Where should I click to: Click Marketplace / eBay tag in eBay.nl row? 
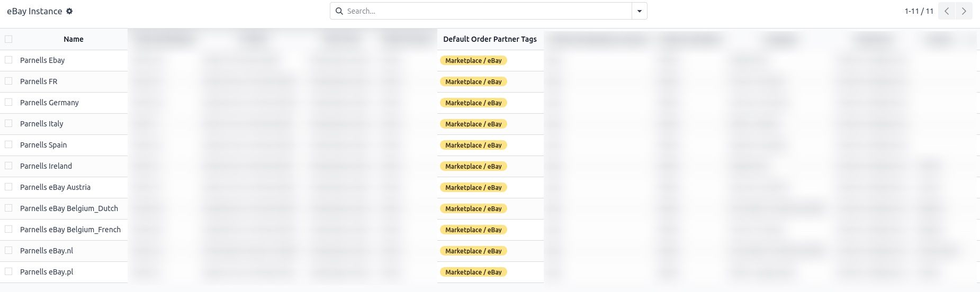[473, 251]
